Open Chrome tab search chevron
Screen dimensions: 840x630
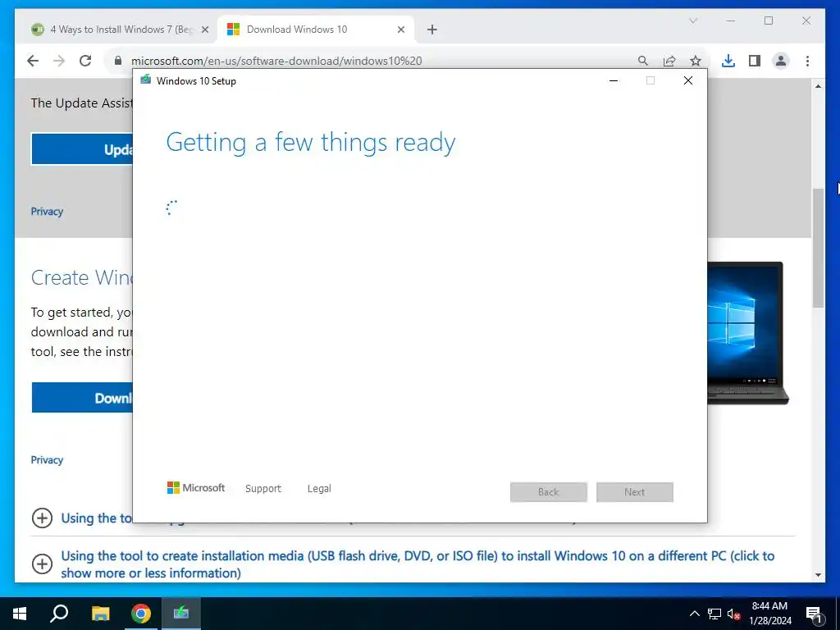tap(693, 21)
